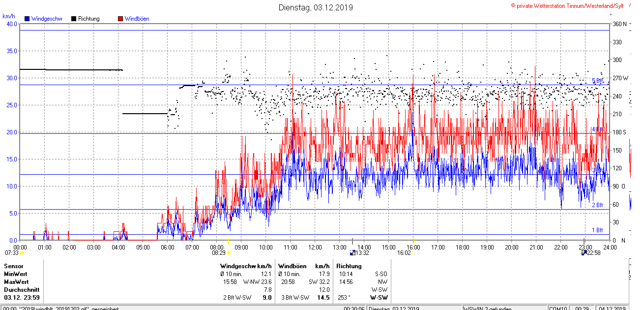This screenshot has width=644, height=310.
Task: Click the sunrise icon beside 07:33
Action: pos(22,253)
